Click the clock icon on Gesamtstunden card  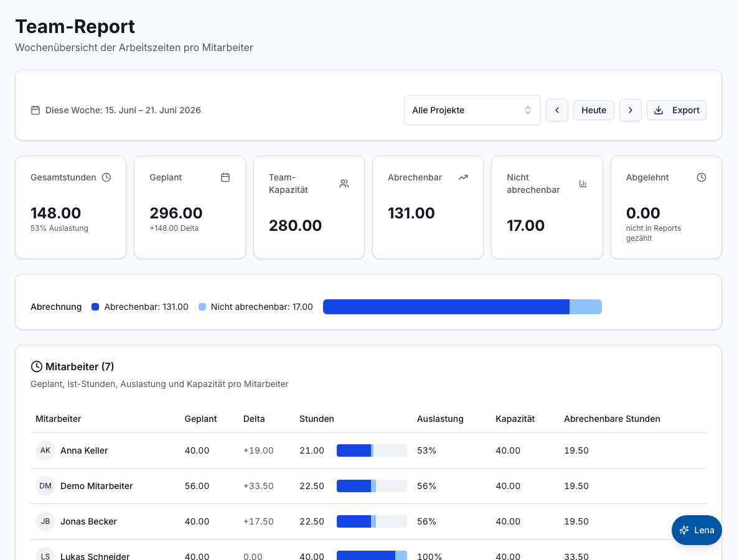point(106,177)
